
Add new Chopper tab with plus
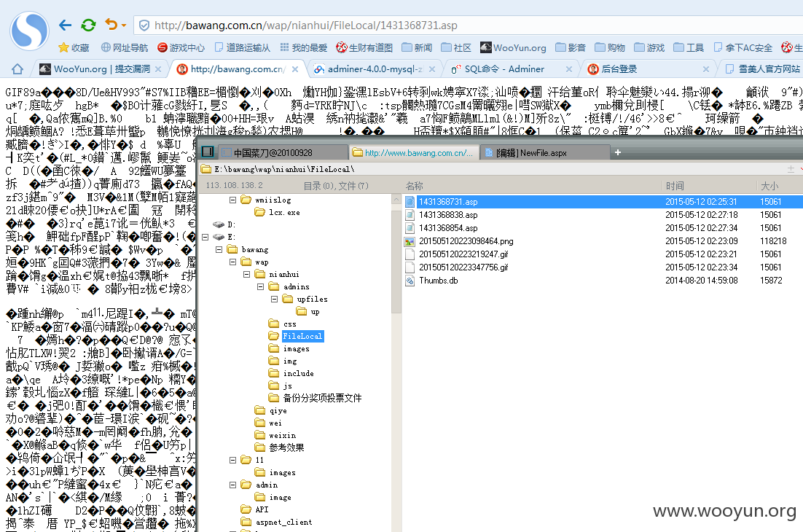coord(618,152)
